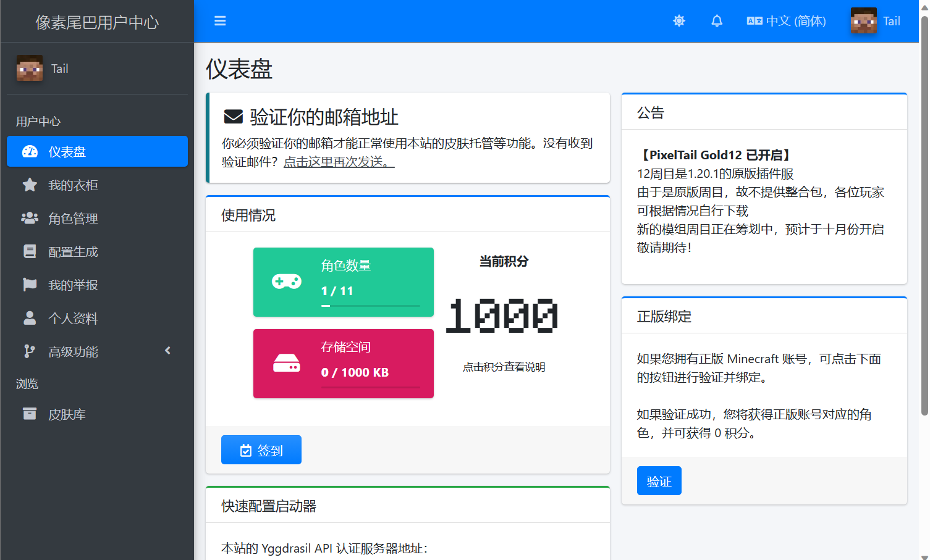Click the person icon for 个人资料

(30, 319)
